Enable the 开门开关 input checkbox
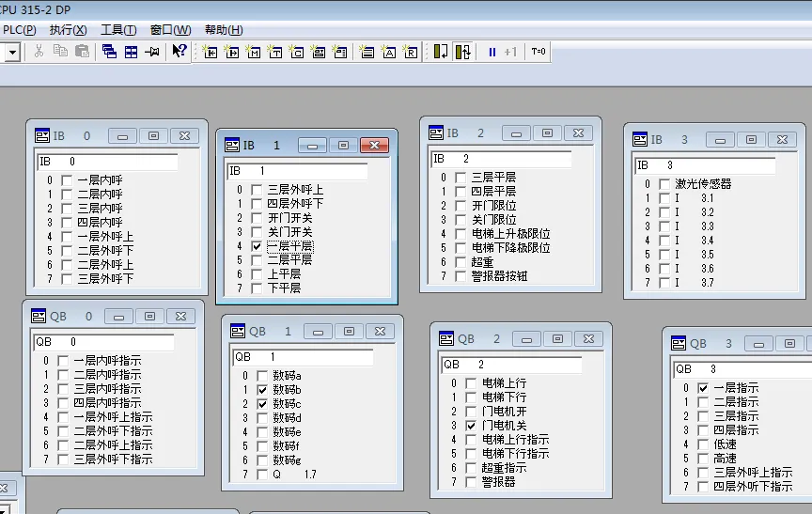Screen dimensions: 812x514 (x=257, y=218)
